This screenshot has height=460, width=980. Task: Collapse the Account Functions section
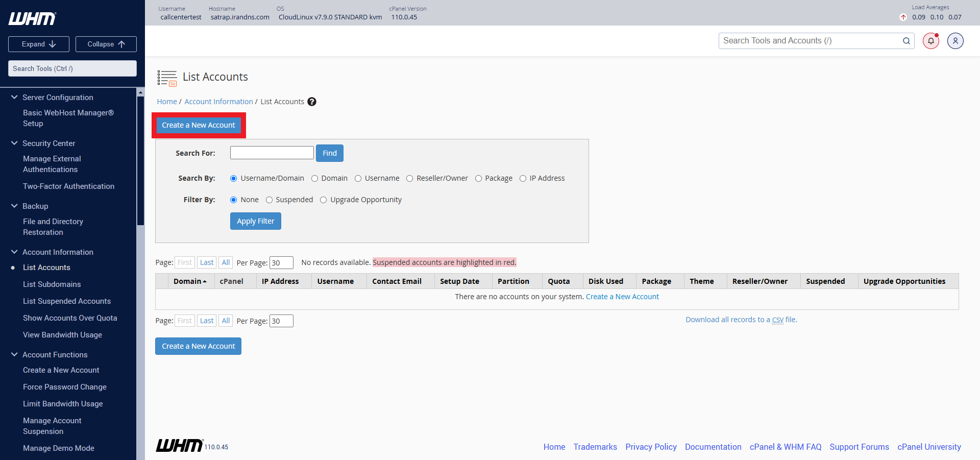click(14, 354)
